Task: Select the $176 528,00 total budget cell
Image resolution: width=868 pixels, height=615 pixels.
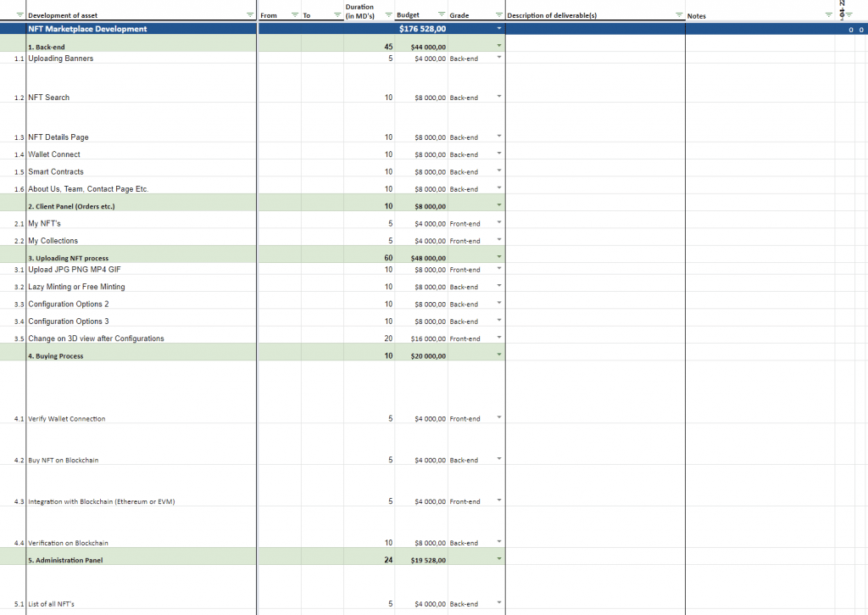Action: coord(421,29)
